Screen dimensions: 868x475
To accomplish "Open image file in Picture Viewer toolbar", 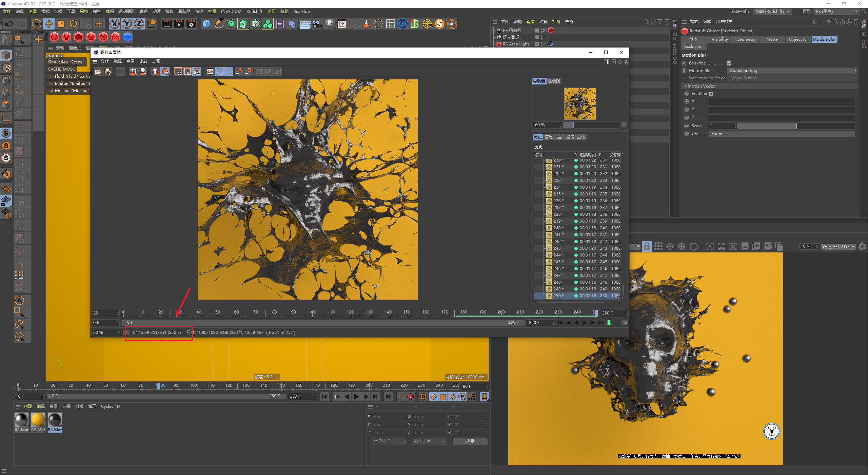I will click(x=98, y=71).
